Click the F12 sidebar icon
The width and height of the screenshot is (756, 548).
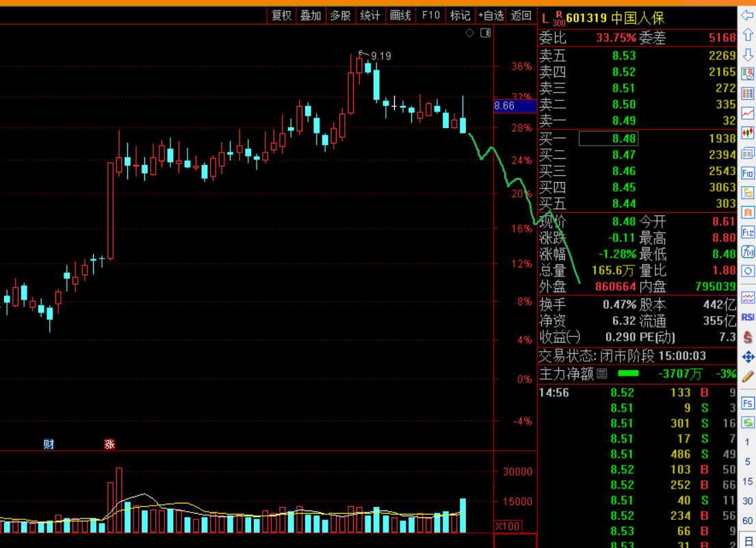(748, 233)
